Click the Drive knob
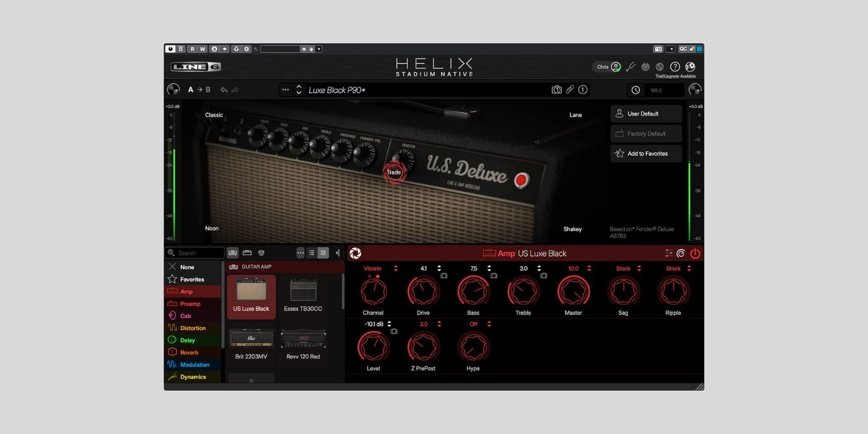The height and width of the screenshot is (434, 868). [x=423, y=291]
